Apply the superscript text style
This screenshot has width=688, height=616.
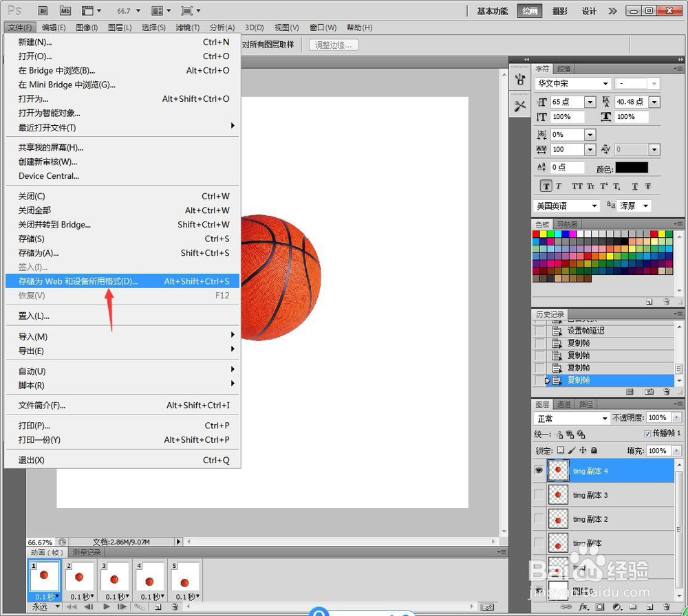click(604, 186)
